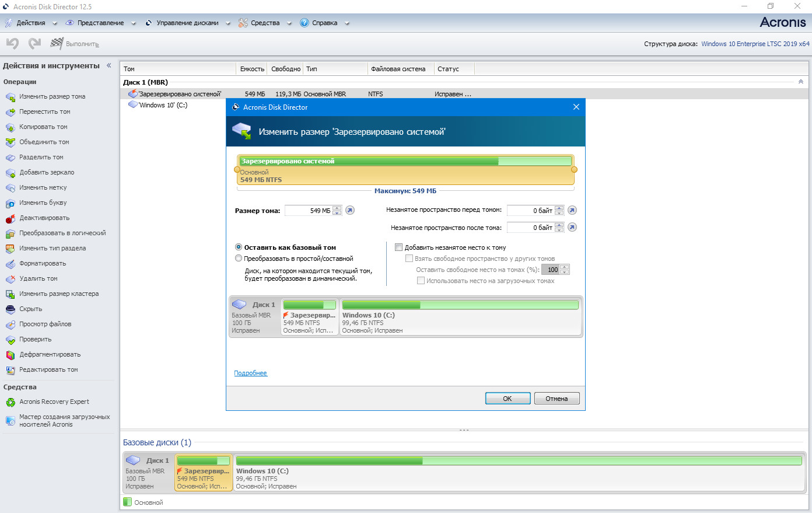Click the Browse files icon
Image resolution: width=812 pixels, height=513 pixels.
10,324
